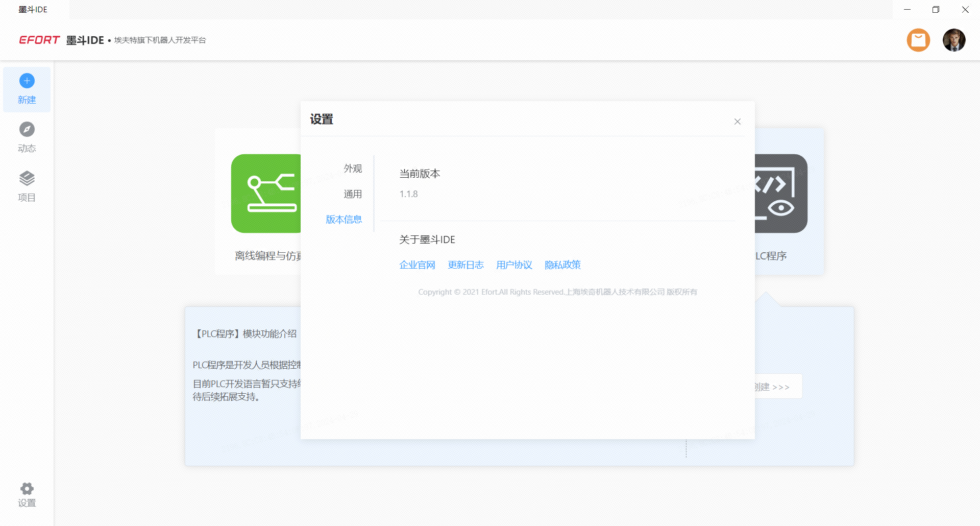980x526 pixels.
Task: Select the gray PLC code icon
Action: tap(781, 194)
